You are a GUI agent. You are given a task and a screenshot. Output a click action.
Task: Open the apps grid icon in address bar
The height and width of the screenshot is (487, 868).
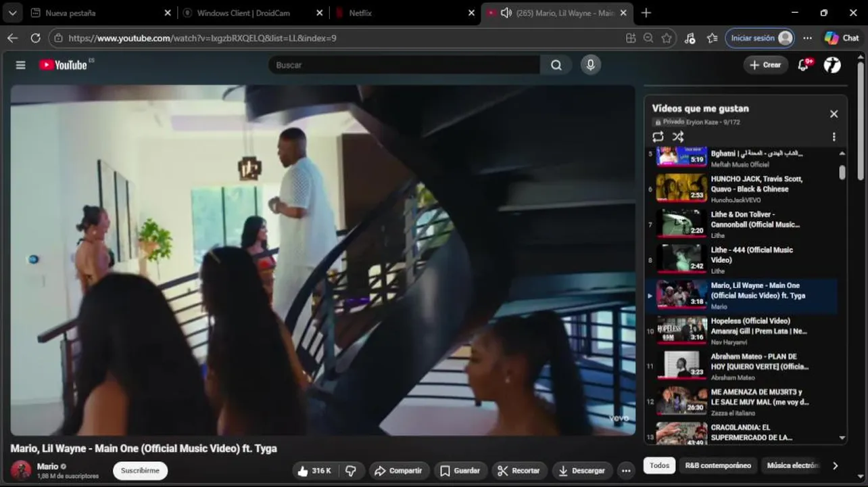pos(631,38)
